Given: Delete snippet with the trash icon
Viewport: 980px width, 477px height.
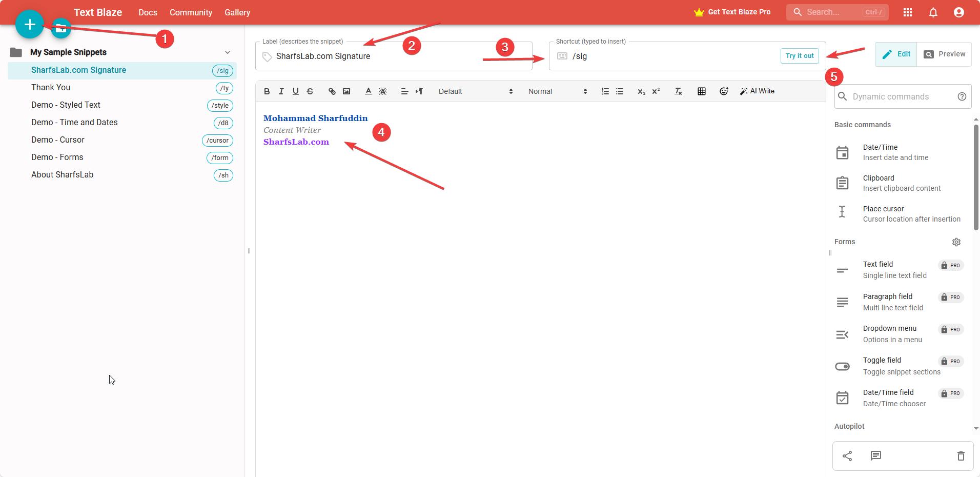Looking at the screenshot, I should point(961,456).
